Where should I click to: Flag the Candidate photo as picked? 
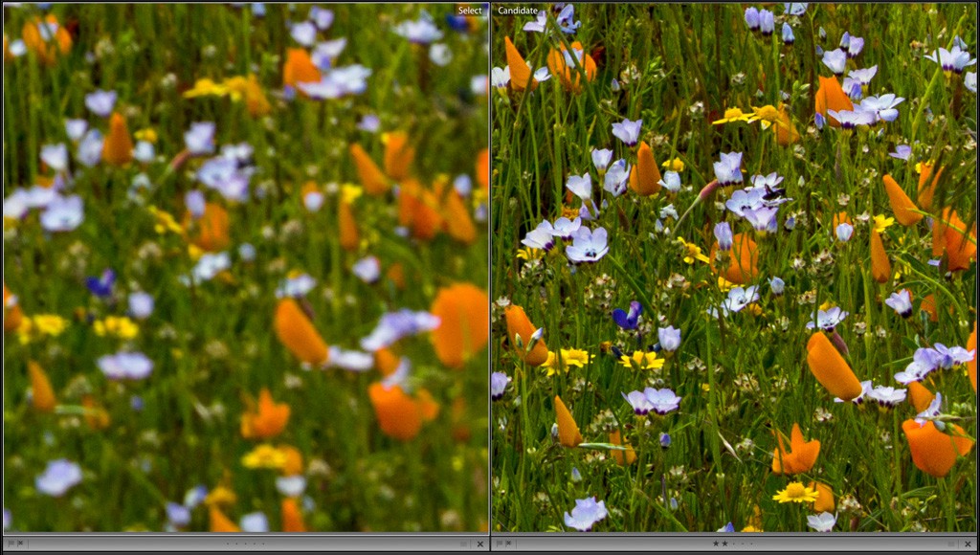[x=500, y=544]
